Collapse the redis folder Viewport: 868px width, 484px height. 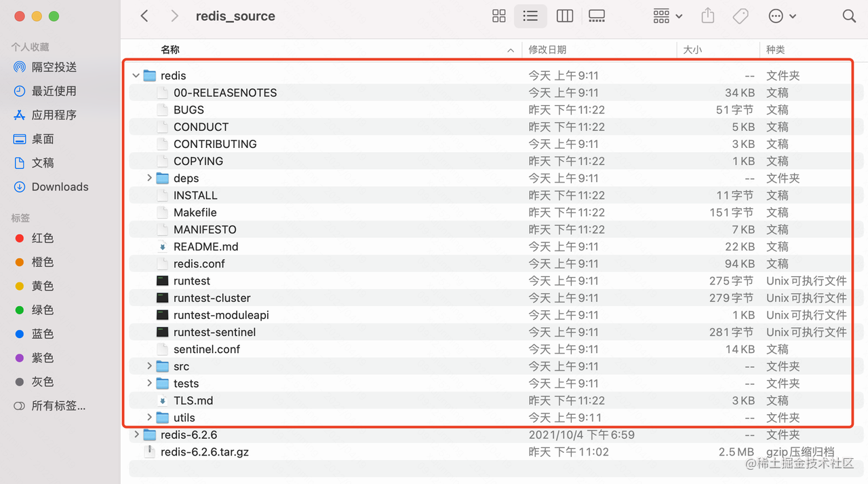tap(136, 75)
